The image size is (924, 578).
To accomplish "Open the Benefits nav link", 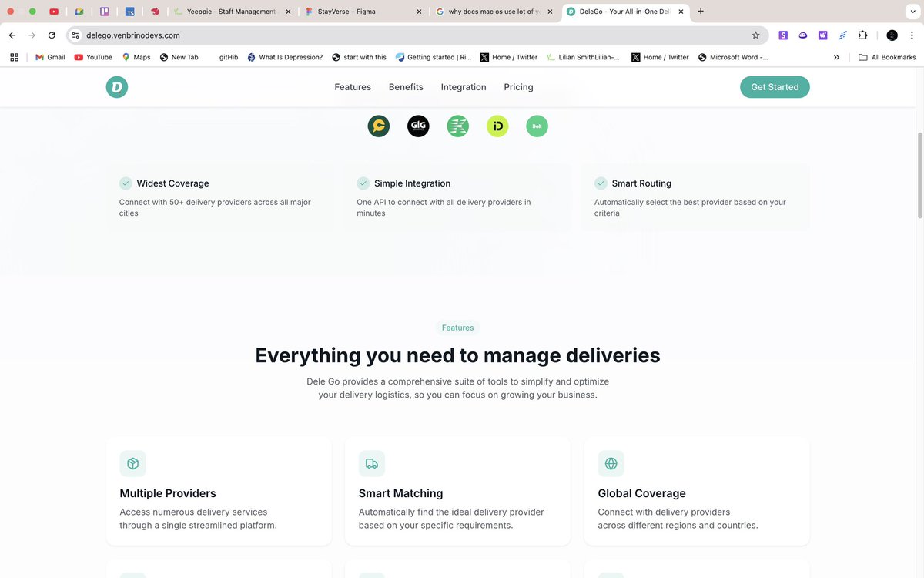I will click(x=406, y=87).
